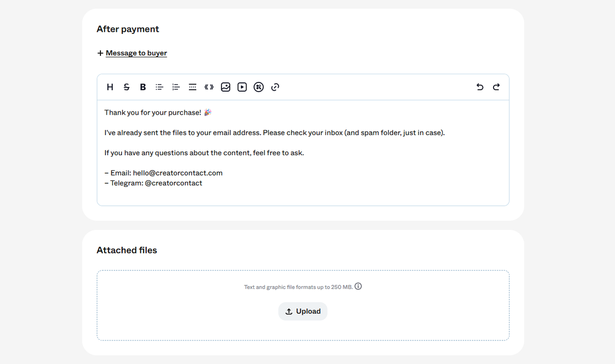The height and width of the screenshot is (364, 615).
Task: Insert a video embed
Action: 242,87
